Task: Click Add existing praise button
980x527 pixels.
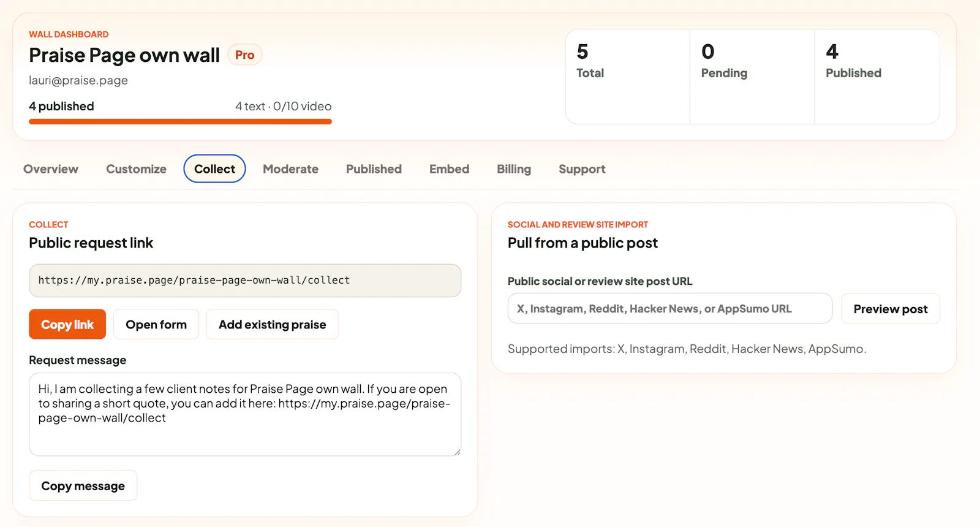Action: click(273, 324)
